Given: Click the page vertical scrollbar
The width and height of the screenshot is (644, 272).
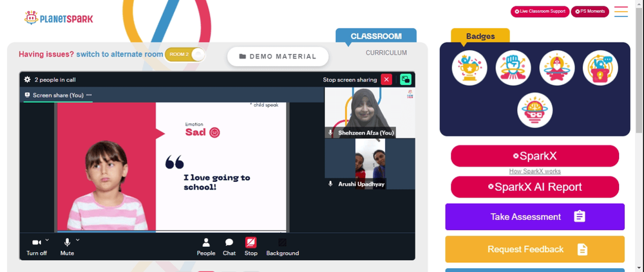Looking at the screenshot, I should (x=639, y=69).
